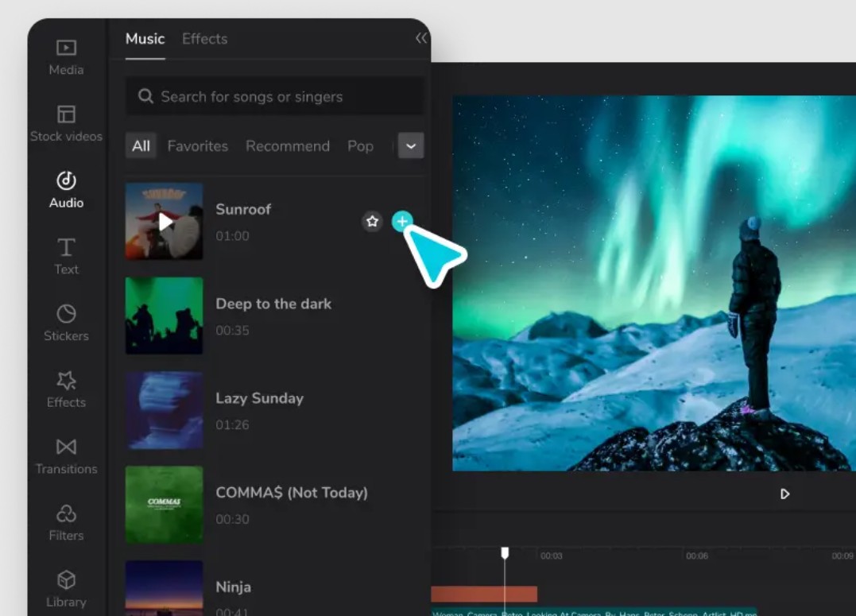This screenshot has height=616, width=856.
Task: Select the Favorites filter
Action: tap(197, 146)
